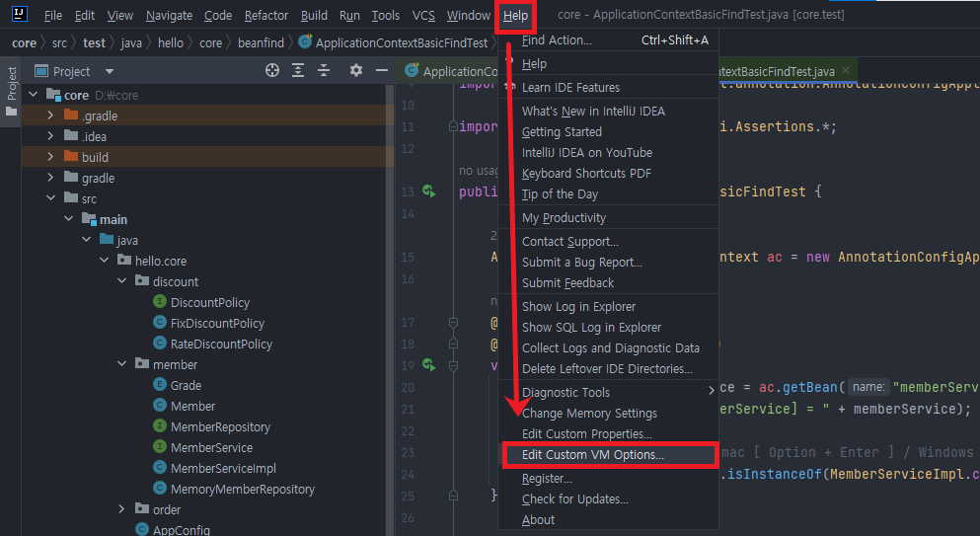Open the Project vertical sidebar tab
Viewport: 980px width, 536px height.
pos(11,92)
